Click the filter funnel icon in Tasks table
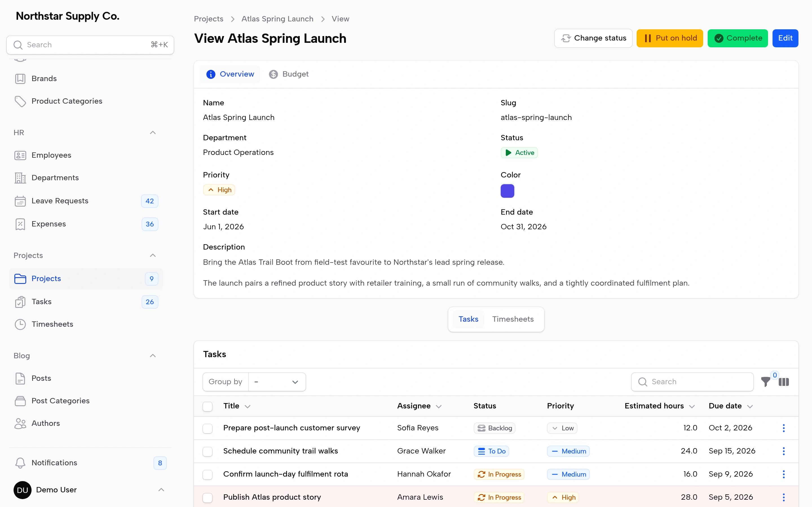The image size is (812, 507). tap(765, 382)
